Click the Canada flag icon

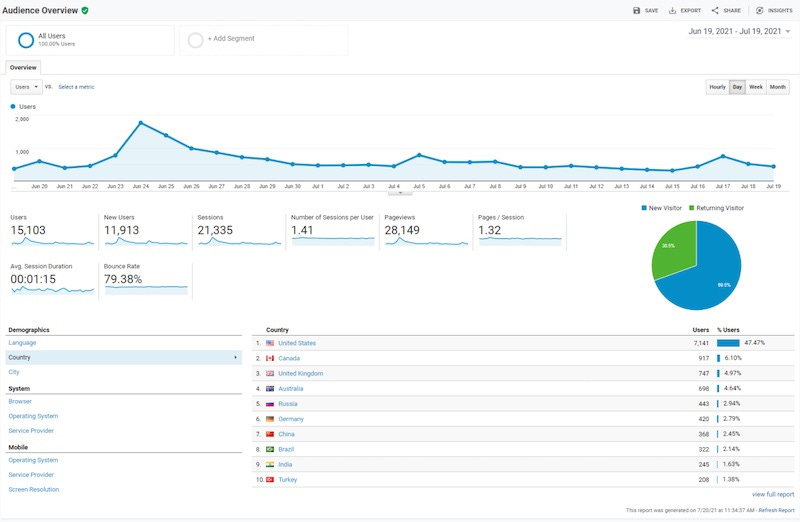(x=270, y=358)
